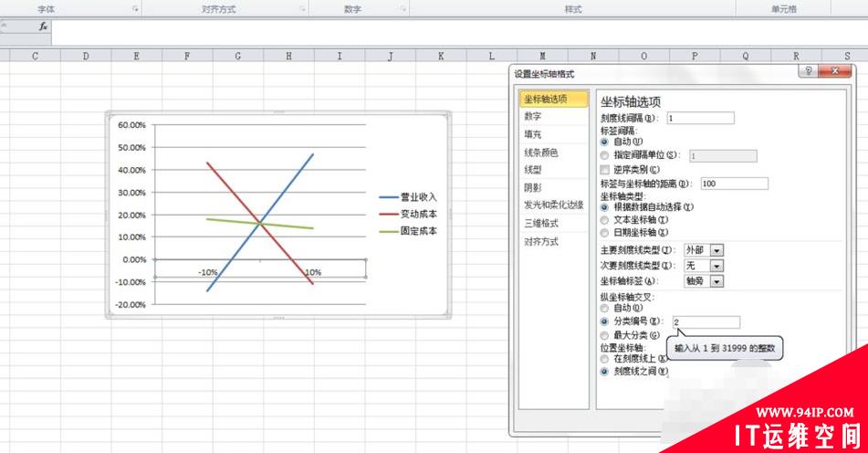Switch to 线型 tab
The height and width of the screenshot is (453, 868).
pyautogui.click(x=554, y=170)
